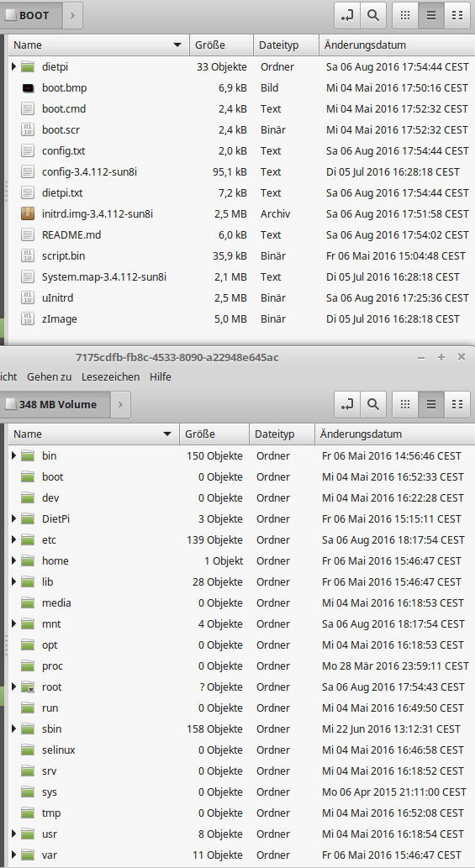475x868 pixels.
Task: Expand the dietpi folder tree
Action: [13, 67]
